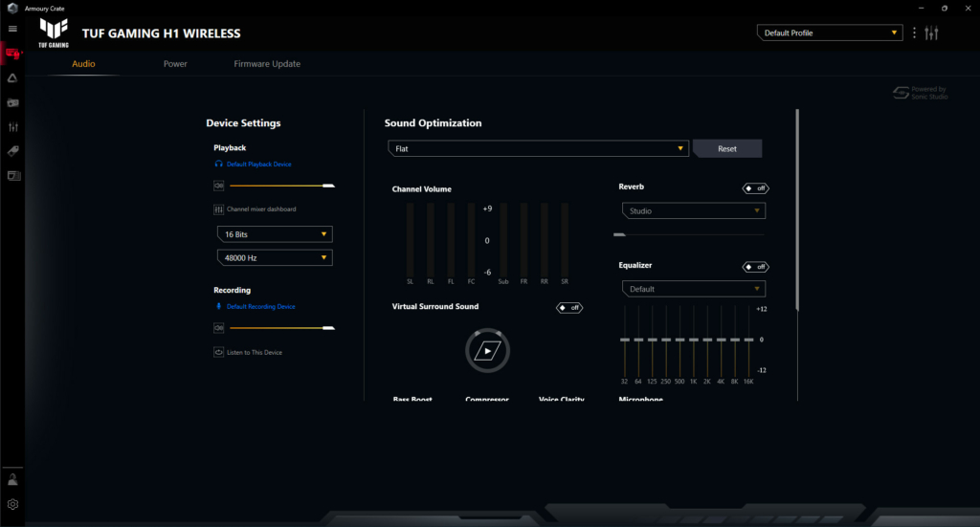The width and height of the screenshot is (980, 527).
Task: Switch to the Power tab
Action: point(175,64)
